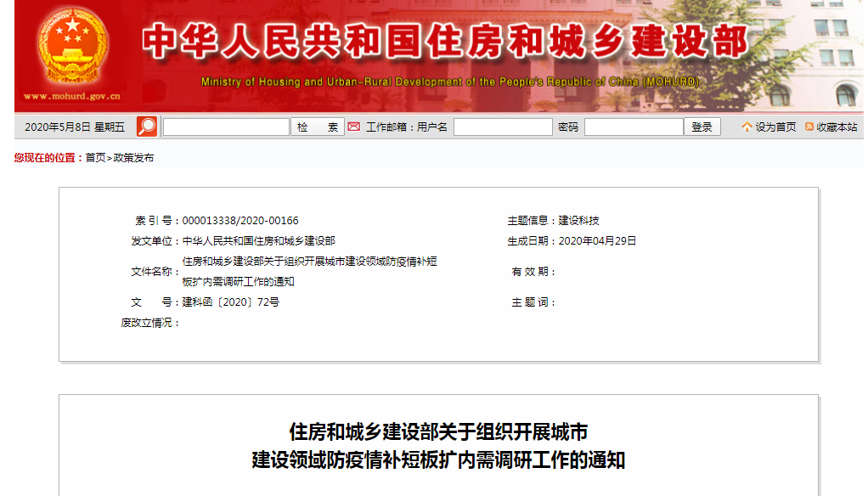This screenshot has height=496, width=868.
Task: Select issuer 中华人民共和国住房和城乡建设部 in the info table
Action: [x=258, y=241]
